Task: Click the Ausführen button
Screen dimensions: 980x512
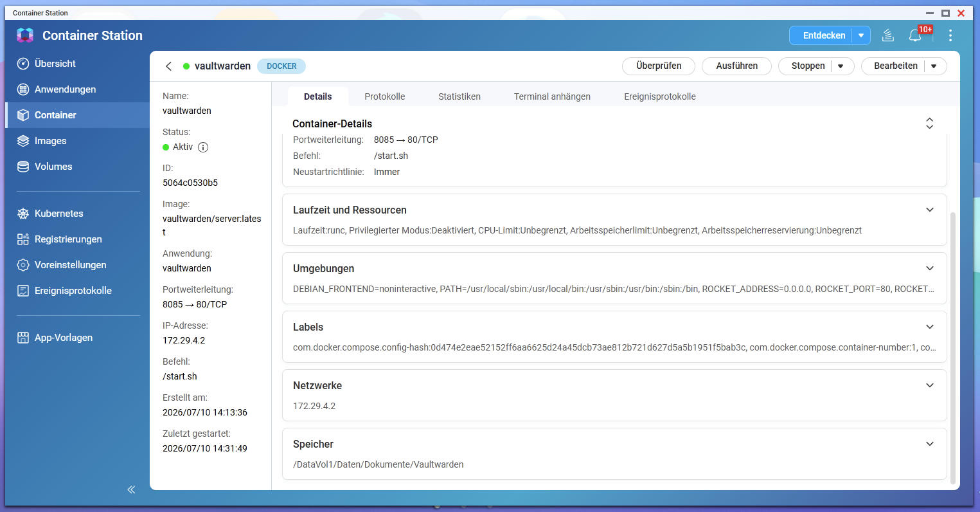Action: click(736, 66)
